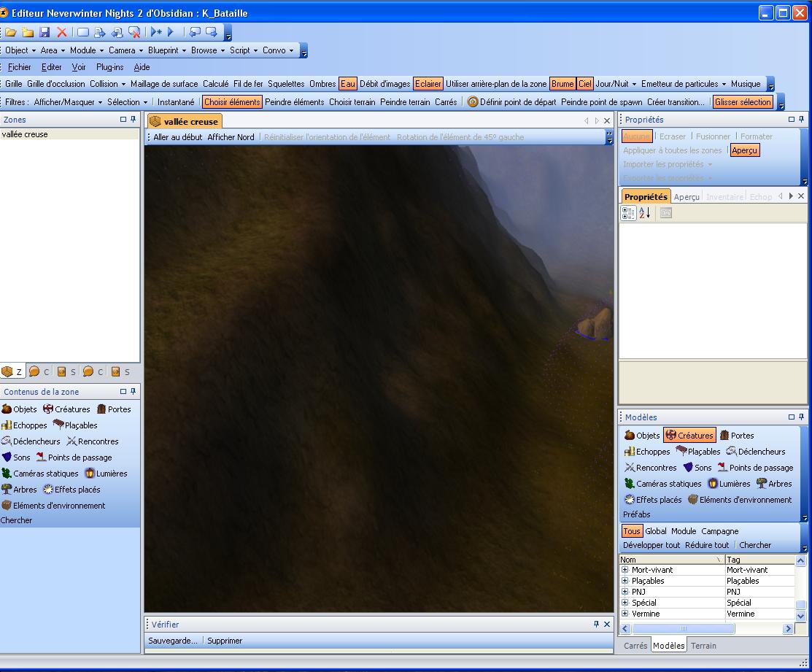Open the Afficher/Masquer filter dropdown
This screenshot has width=812, height=672.
68,102
